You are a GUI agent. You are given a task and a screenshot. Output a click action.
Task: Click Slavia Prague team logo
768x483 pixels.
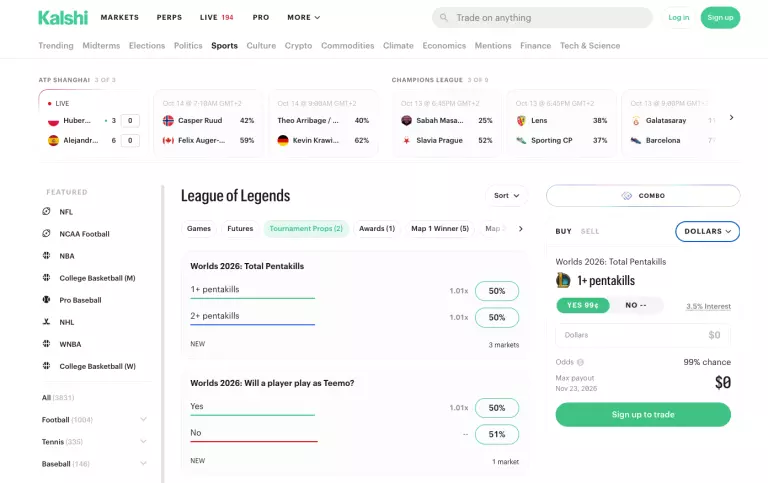406,140
